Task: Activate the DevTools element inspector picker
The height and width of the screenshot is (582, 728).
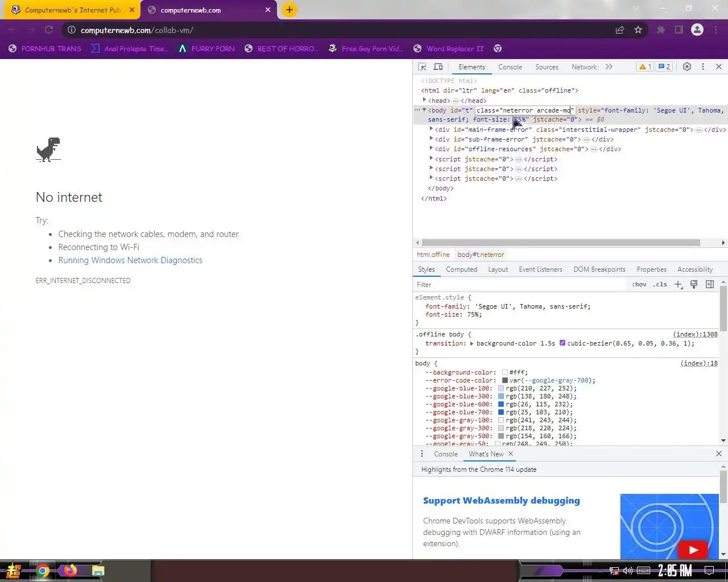Action: 422,66
